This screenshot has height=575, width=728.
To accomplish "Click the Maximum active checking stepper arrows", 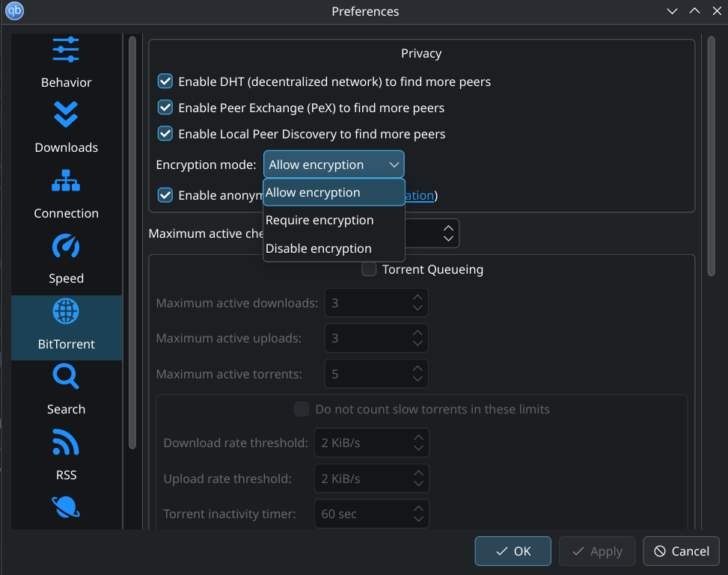I will click(448, 233).
